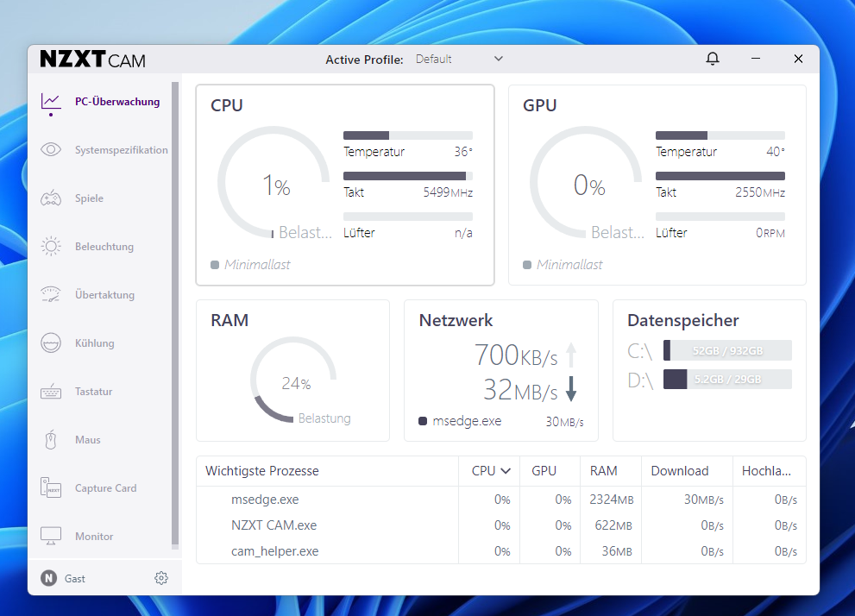Select the msedge.exe process row
The height and width of the screenshot is (616, 855).
click(500, 500)
